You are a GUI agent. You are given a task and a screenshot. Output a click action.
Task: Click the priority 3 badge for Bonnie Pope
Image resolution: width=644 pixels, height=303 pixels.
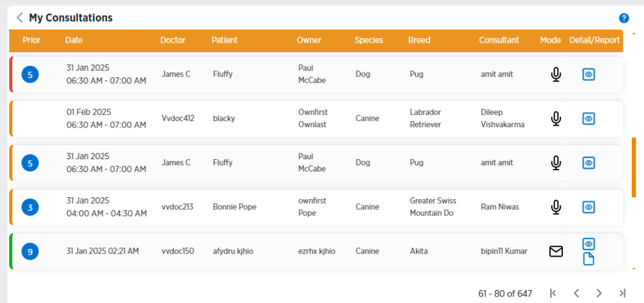[x=30, y=207]
